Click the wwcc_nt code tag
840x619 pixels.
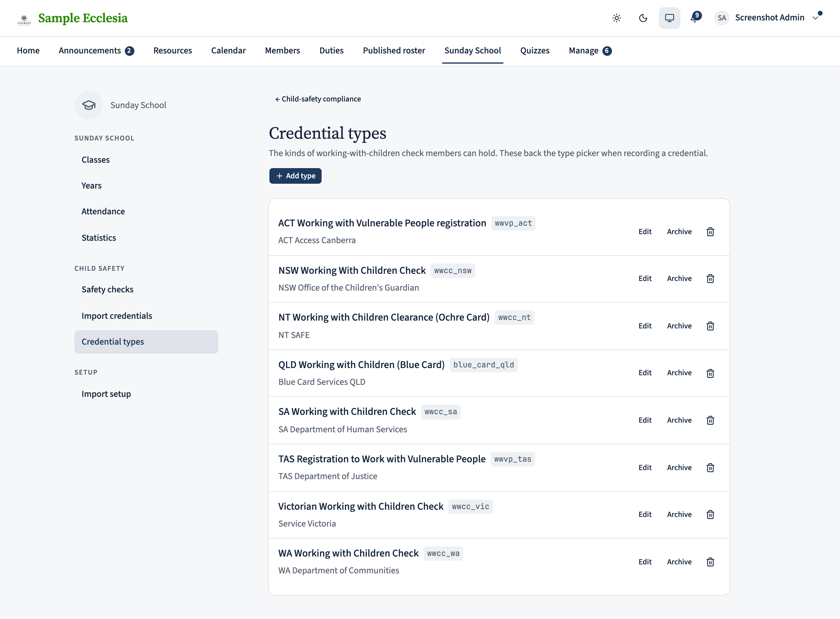[514, 318]
